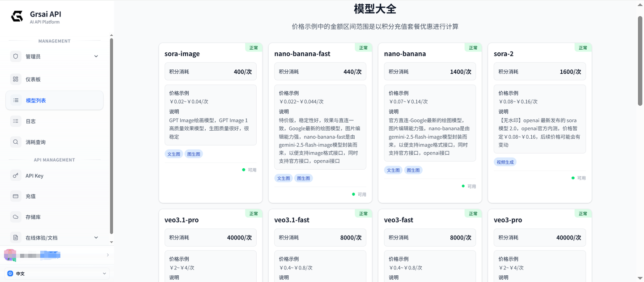Click the 图生图 tag on nano-banana

[x=413, y=170]
